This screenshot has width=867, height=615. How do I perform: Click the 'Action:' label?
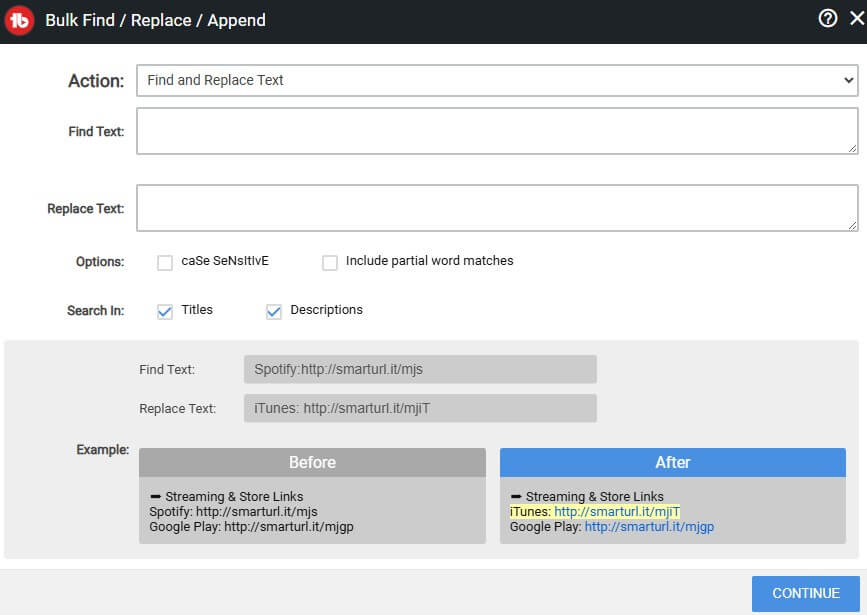pyautogui.click(x=96, y=81)
